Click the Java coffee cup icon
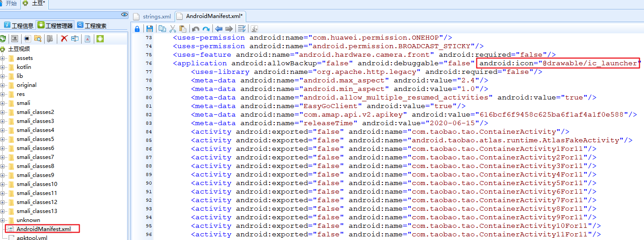The width and height of the screenshot is (644, 240). pos(254,28)
